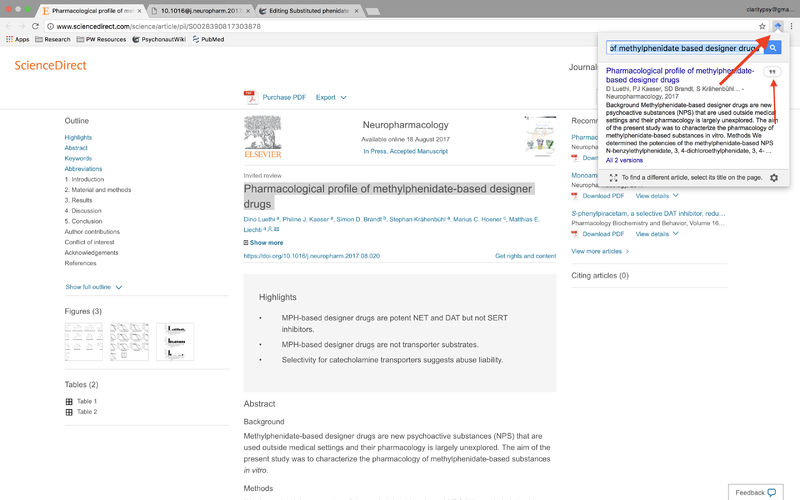Viewport: 800px width, 500px height.
Task: Open the article DOI link
Action: (x=311, y=256)
